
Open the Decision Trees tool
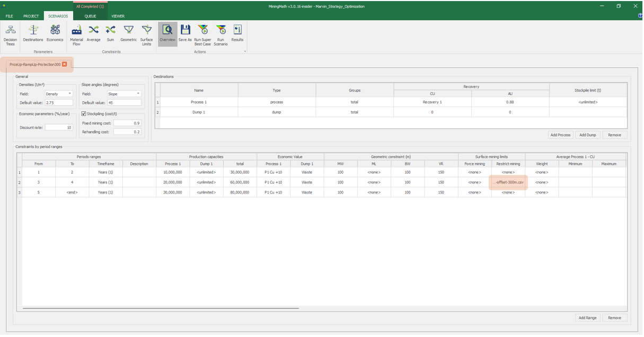coord(10,34)
